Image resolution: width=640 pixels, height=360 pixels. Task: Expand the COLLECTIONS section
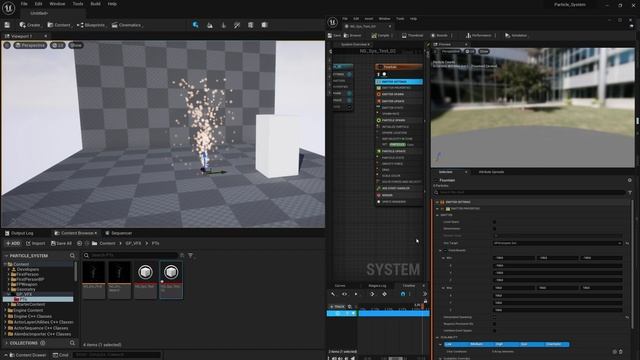[6, 343]
